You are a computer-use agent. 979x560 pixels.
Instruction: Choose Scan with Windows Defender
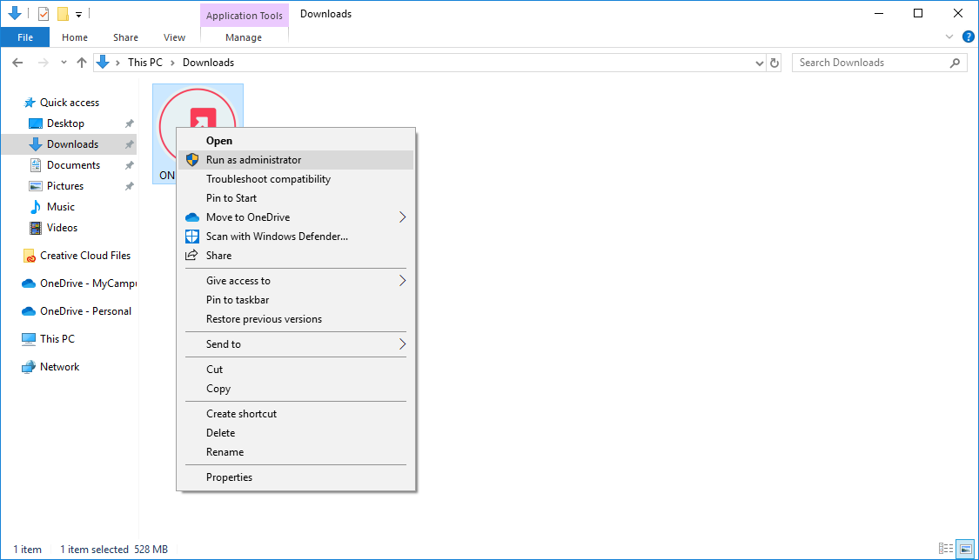tap(296, 237)
